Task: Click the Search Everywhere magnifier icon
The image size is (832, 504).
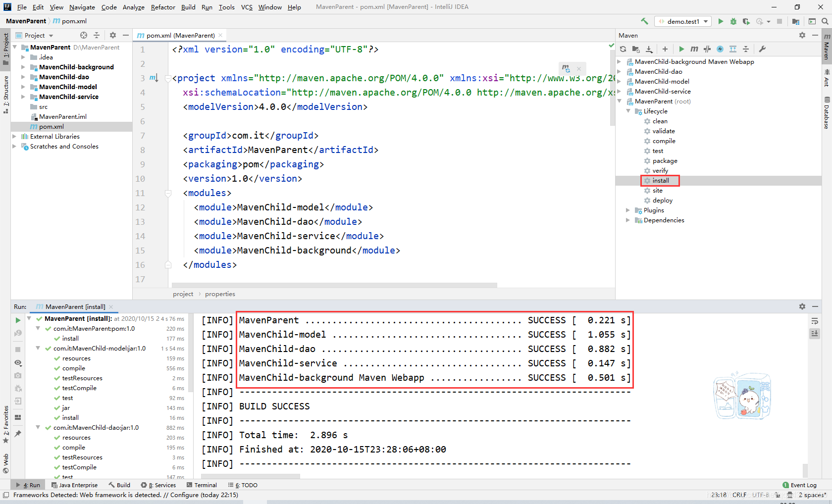Action: (x=825, y=21)
